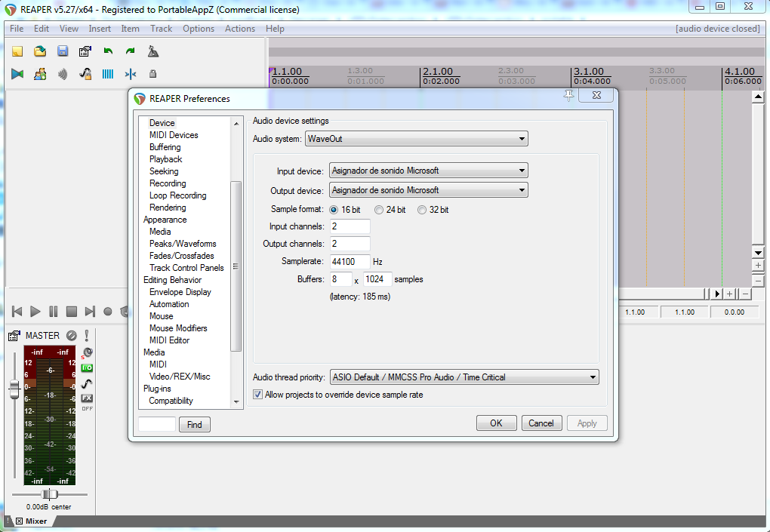Select Recording in the preferences tree
Viewport: 770px width, 532px height.
click(168, 183)
